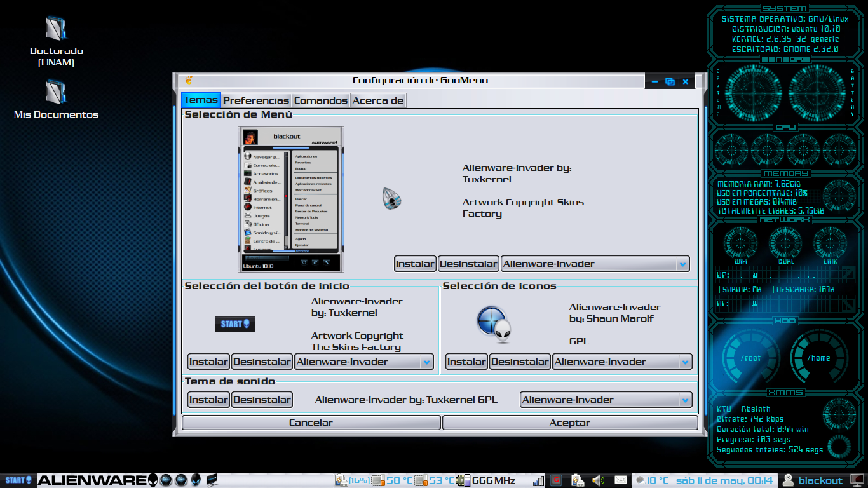The image size is (868, 488).
Task: Click Instalar under Tema de sonido
Action: click(x=208, y=400)
